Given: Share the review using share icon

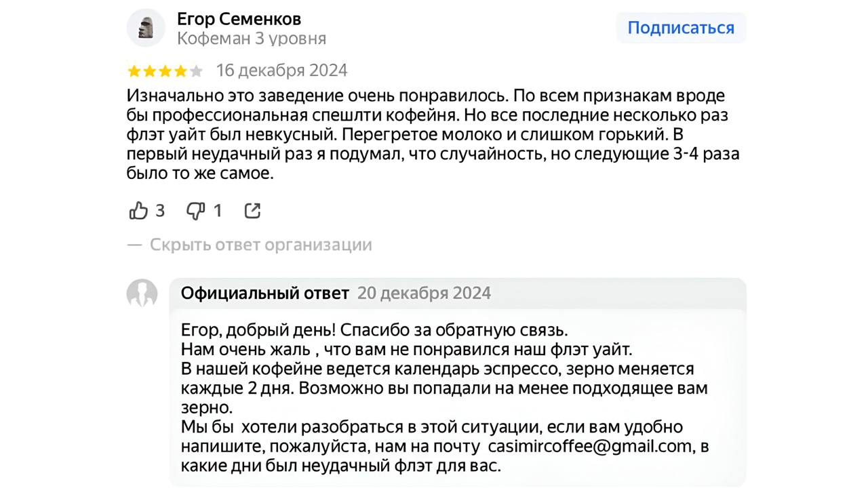Looking at the screenshot, I should pos(252,211).
